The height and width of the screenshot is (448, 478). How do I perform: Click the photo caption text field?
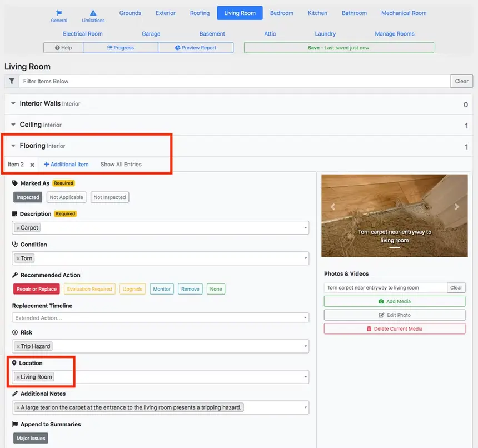[x=385, y=288]
